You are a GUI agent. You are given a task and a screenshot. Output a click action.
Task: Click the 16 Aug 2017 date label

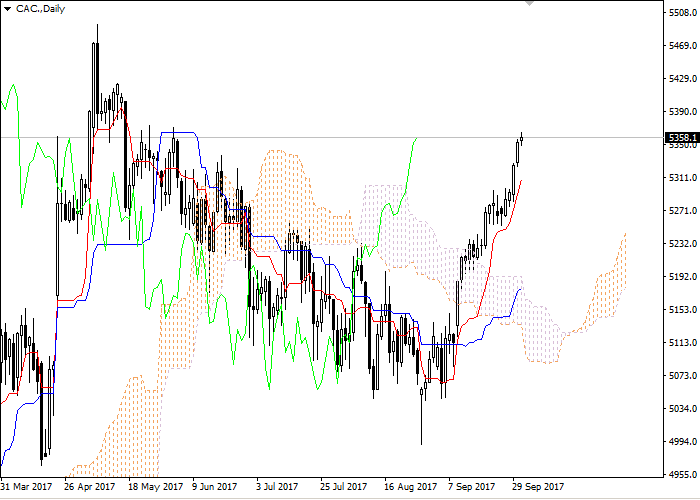tap(410, 487)
